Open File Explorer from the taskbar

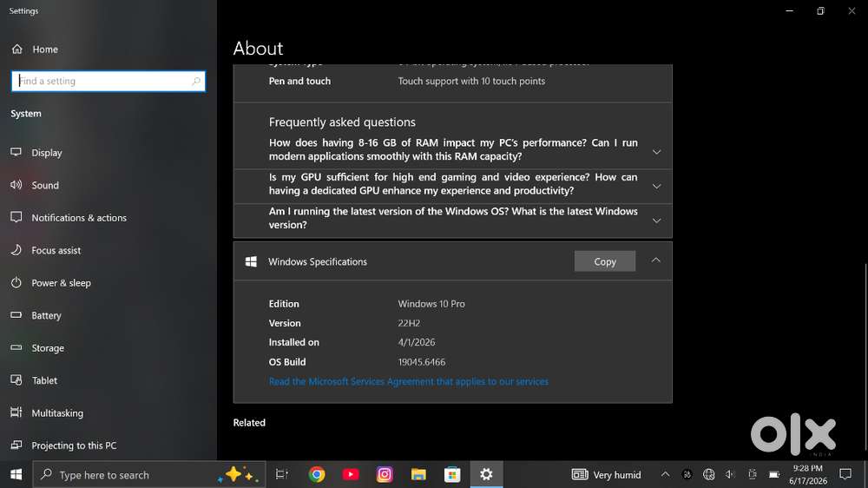coord(418,475)
